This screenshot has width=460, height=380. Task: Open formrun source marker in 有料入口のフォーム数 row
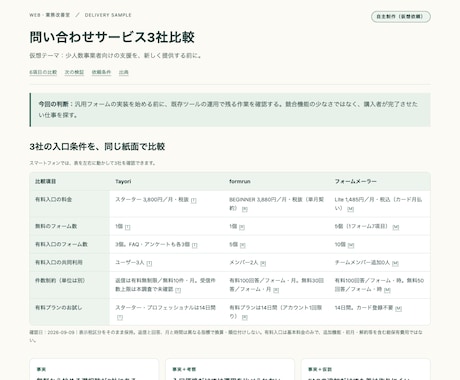pyautogui.click(x=243, y=245)
